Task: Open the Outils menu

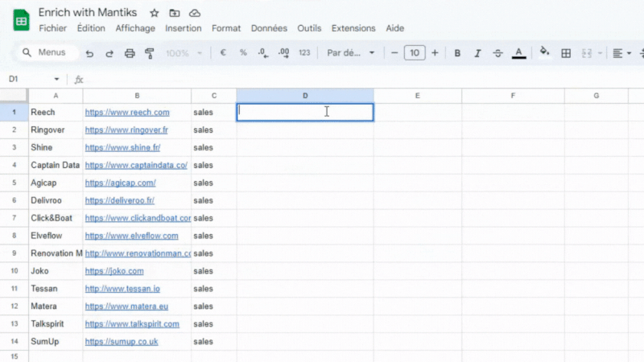Action: click(x=309, y=28)
